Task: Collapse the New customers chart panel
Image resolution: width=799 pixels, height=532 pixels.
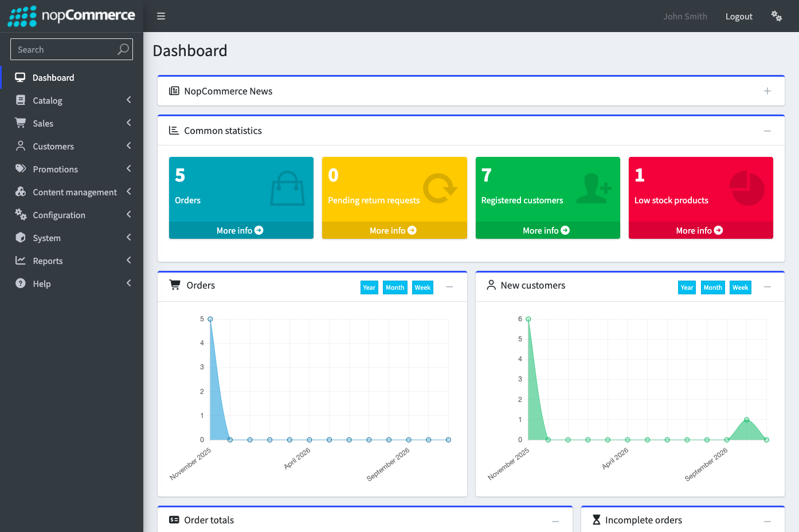Action: (767, 286)
